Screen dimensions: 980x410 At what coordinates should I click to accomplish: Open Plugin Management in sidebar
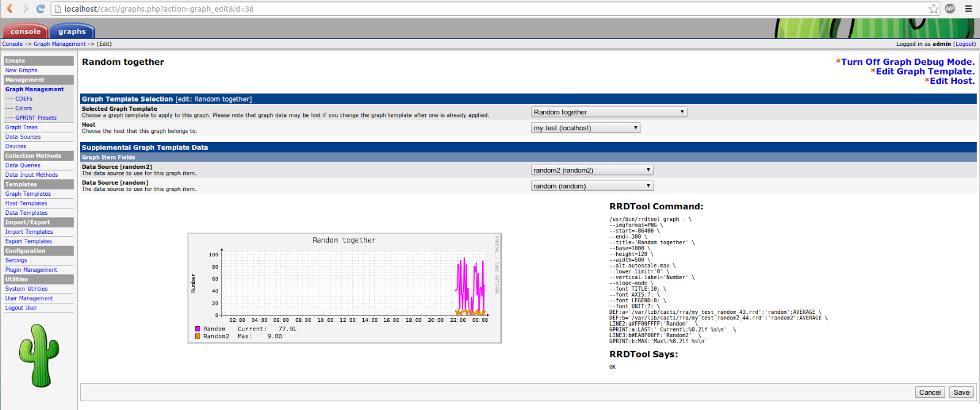tap(31, 270)
